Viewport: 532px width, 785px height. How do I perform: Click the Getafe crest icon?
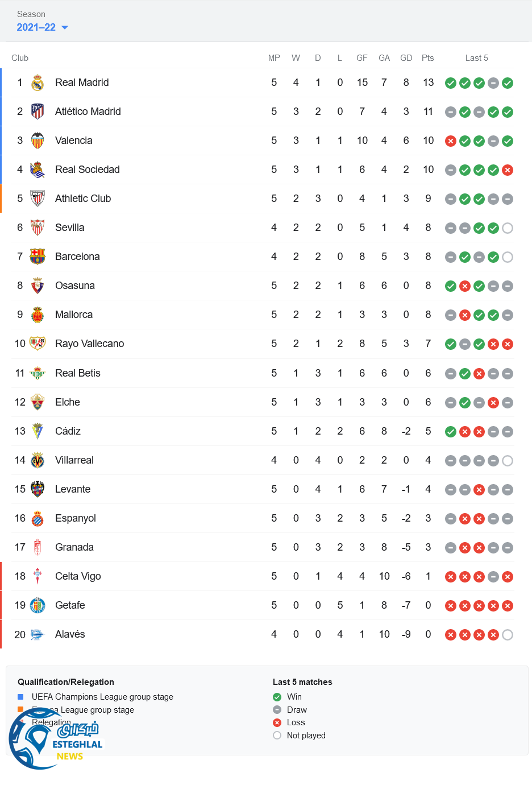pyautogui.click(x=38, y=605)
